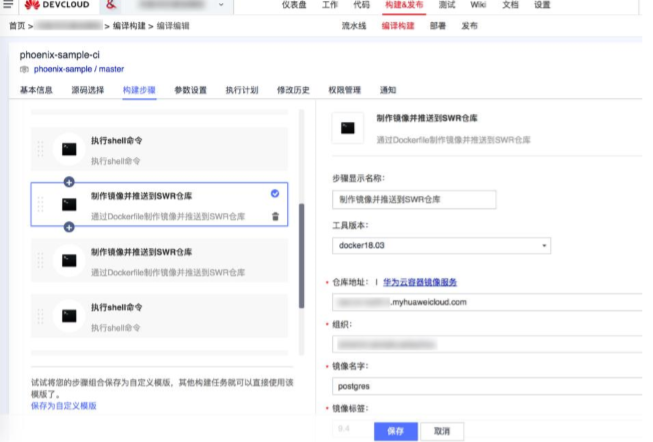Viewport: 653px width, 442px height.
Task: Switch to the 参数设置 tab
Action: click(x=190, y=90)
